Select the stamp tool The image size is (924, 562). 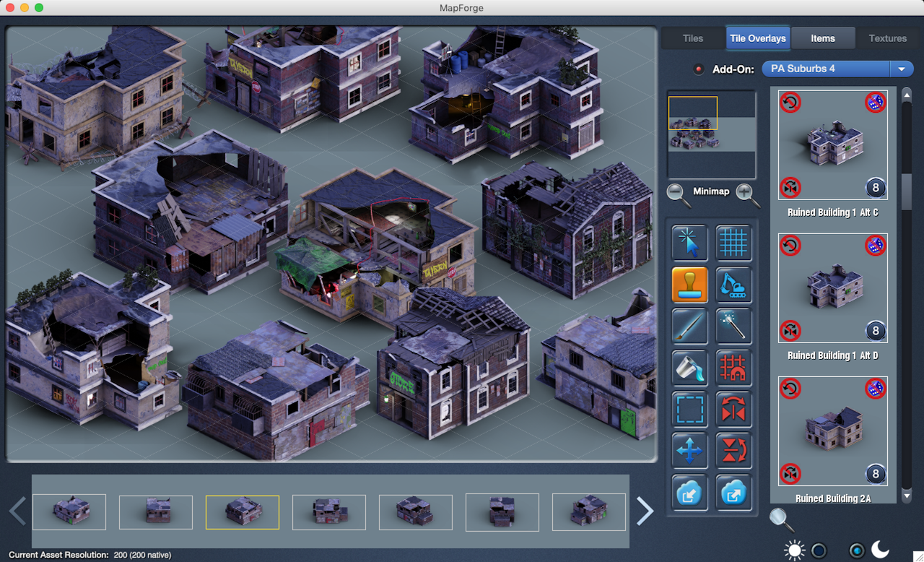coord(689,285)
